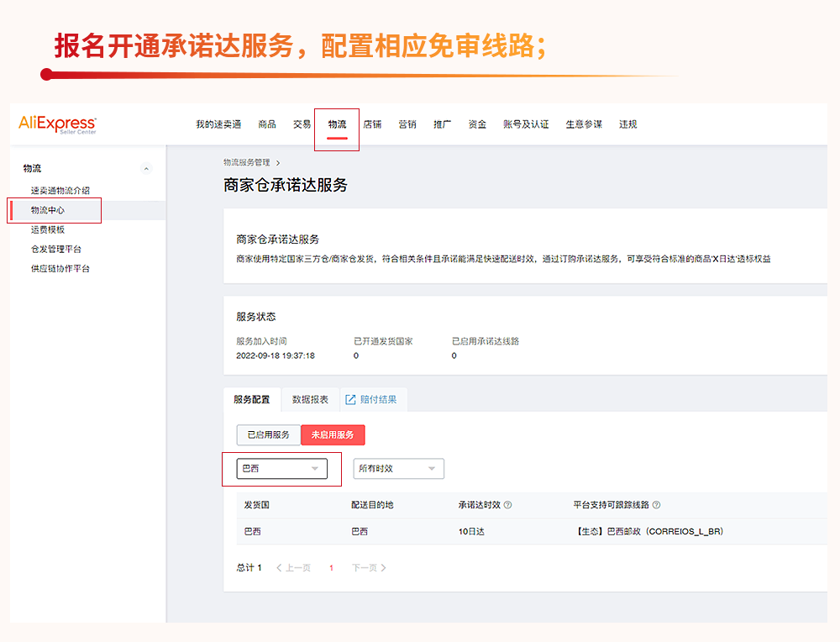Open the 我的速卖通 top menu

[x=218, y=124]
